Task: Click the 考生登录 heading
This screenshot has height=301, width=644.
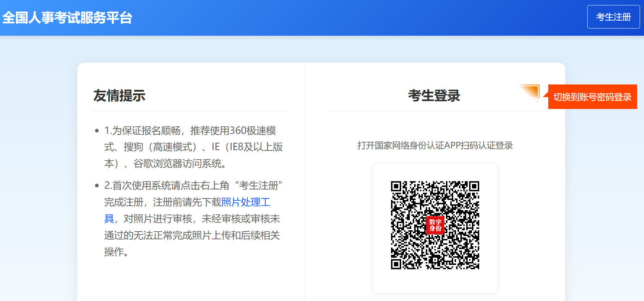Action: tap(434, 96)
